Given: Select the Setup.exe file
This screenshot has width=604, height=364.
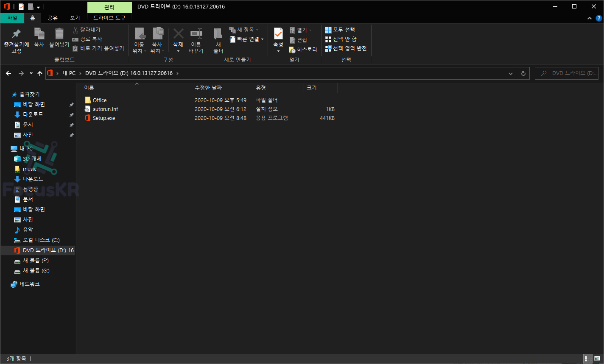Looking at the screenshot, I should pyautogui.click(x=100, y=118).
